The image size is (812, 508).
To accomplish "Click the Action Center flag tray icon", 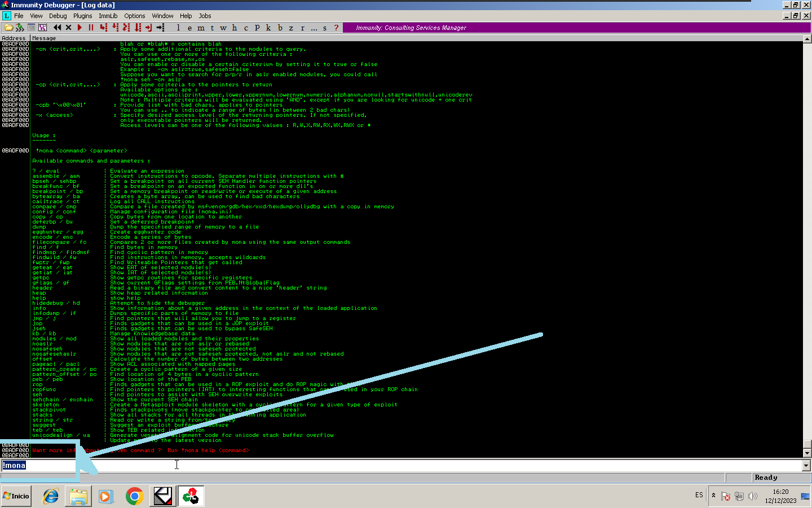I will (726, 496).
